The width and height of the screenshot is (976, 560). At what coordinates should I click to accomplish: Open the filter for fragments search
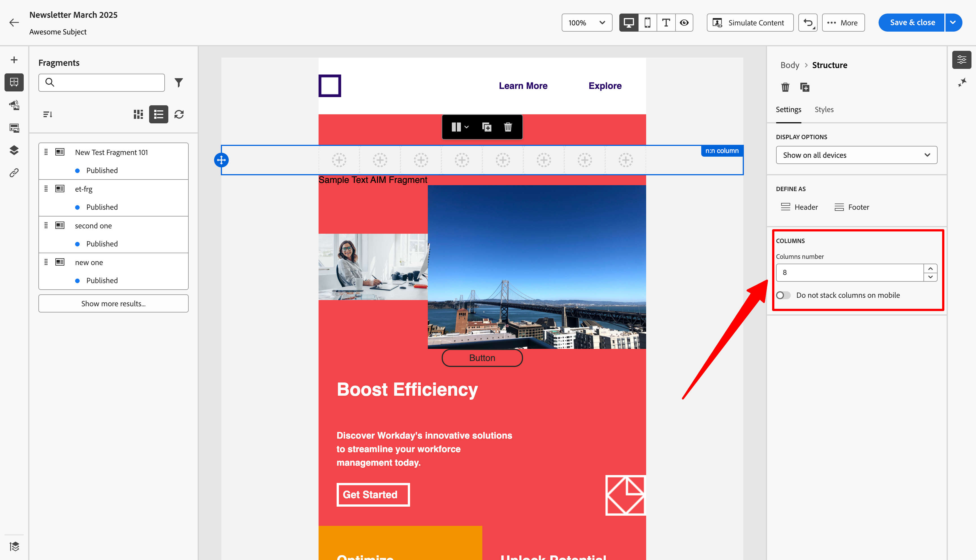coord(179,82)
